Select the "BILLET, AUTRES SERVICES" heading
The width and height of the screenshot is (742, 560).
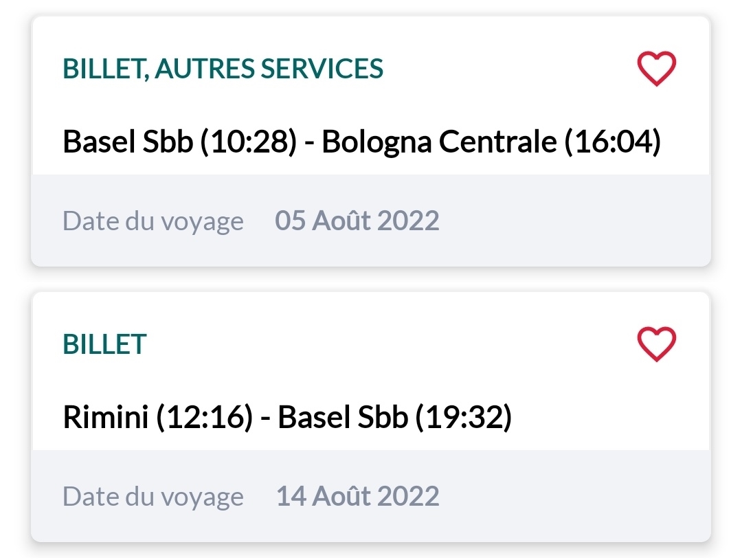coord(223,69)
